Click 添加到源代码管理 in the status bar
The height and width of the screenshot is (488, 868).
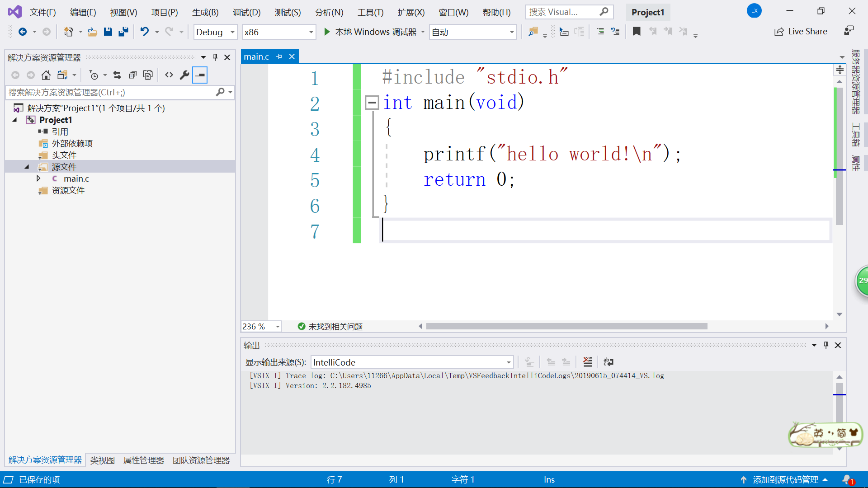click(x=785, y=479)
